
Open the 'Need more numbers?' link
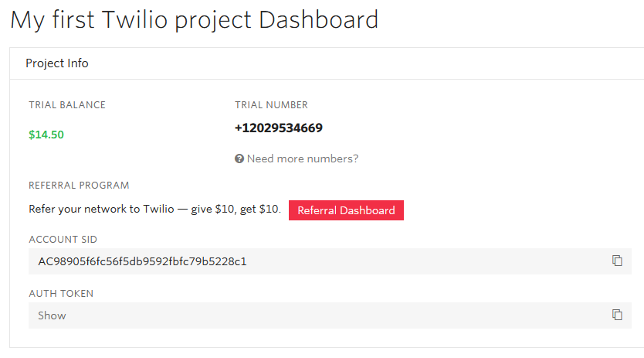tap(302, 159)
